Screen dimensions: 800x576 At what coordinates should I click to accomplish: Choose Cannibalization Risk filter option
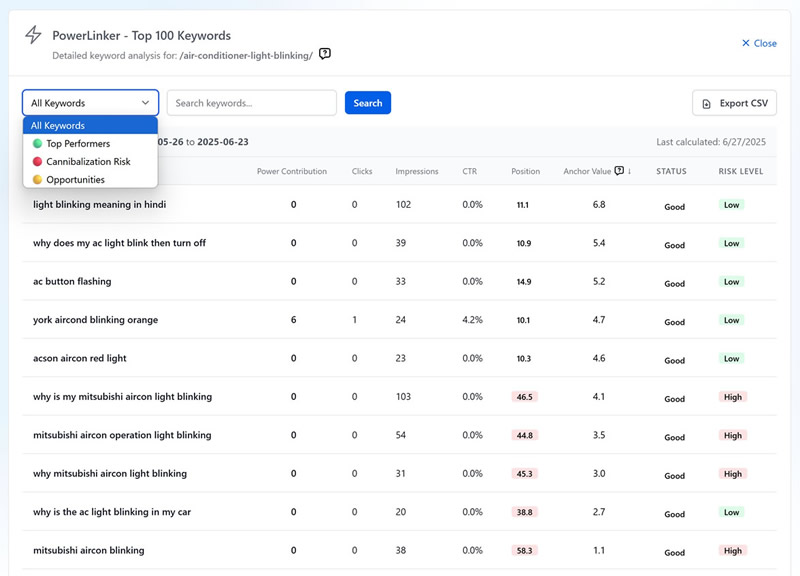(x=90, y=161)
